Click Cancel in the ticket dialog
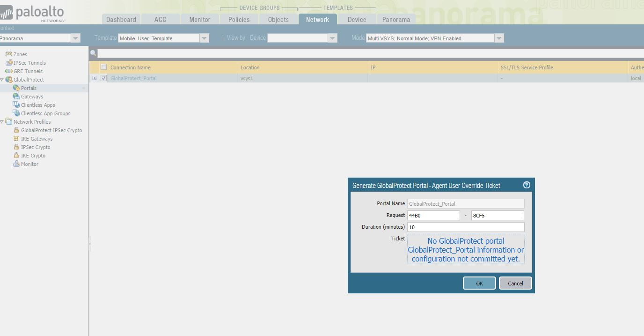Screen dimensions: 644x336 tap(515, 283)
